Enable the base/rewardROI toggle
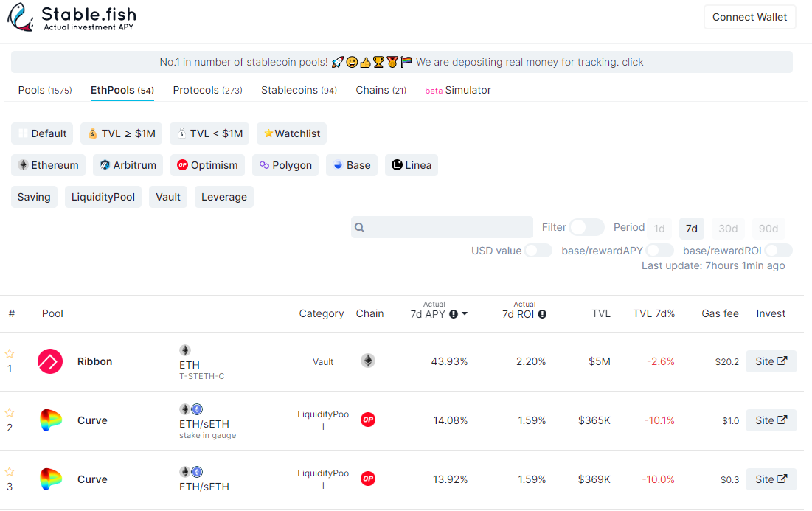Viewport: 812px width, 511px height. 778,251
